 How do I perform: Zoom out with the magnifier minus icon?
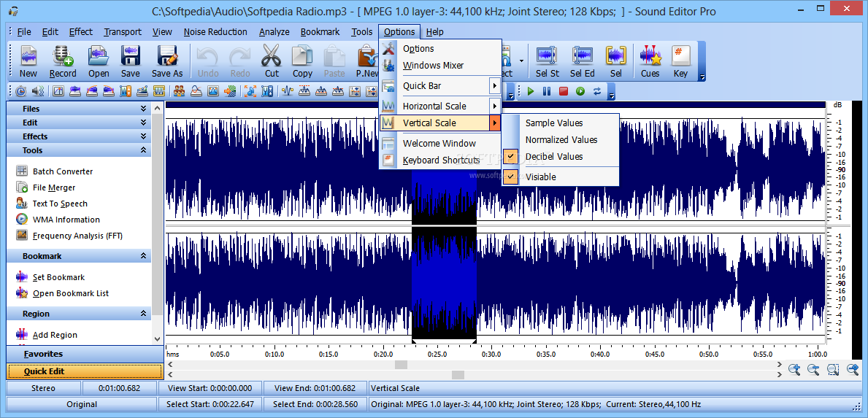coord(813,370)
